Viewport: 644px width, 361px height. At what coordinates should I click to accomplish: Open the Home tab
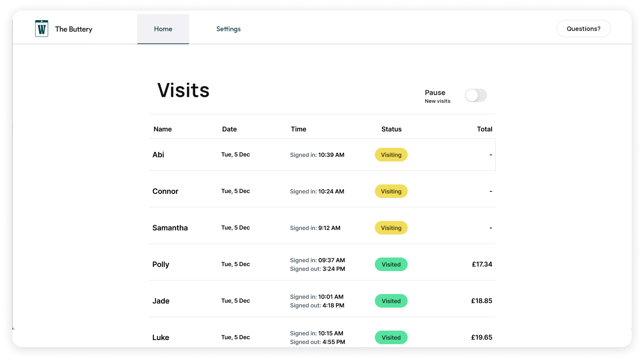point(163,29)
